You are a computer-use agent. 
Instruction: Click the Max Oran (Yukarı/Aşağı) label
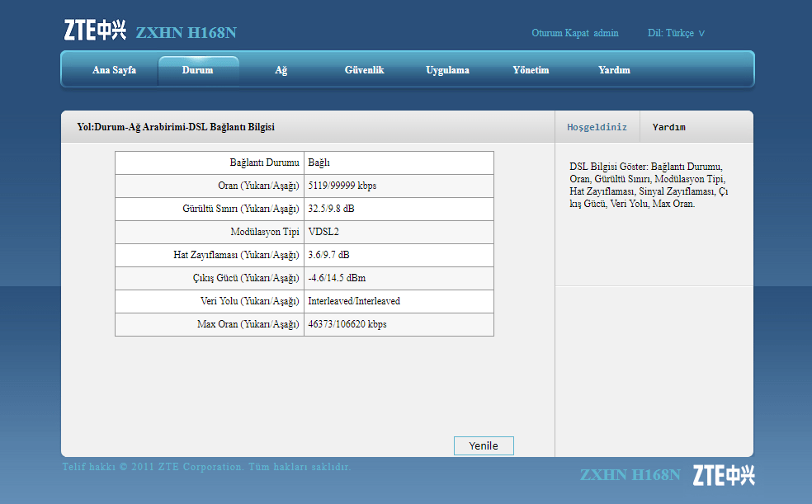(248, 324)
